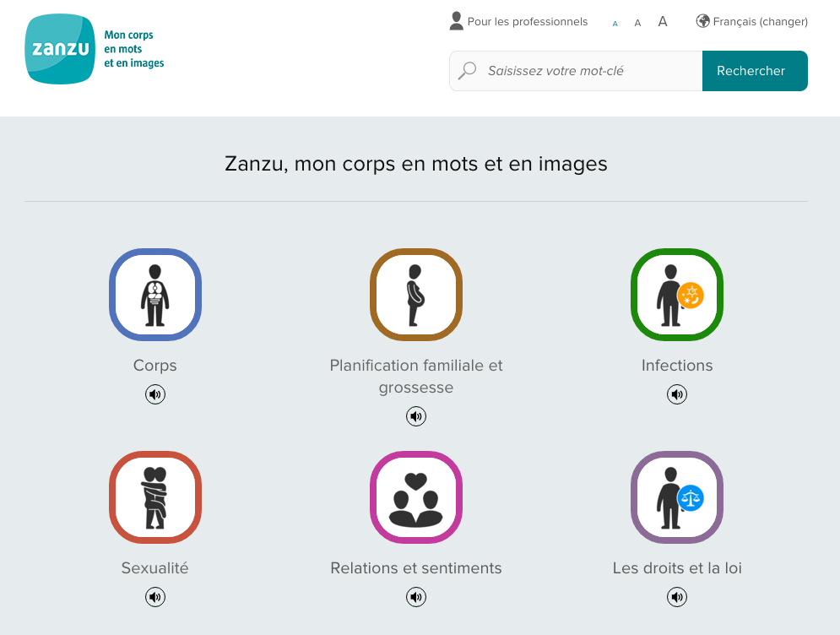Open Les droits et la loi icon
The image size is (840, 635).
[676, 497]
